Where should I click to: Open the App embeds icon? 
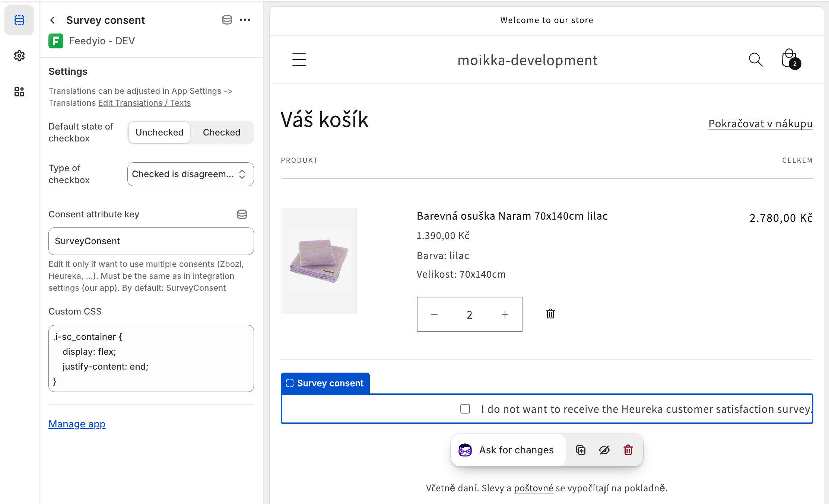[x=19, y=92]
